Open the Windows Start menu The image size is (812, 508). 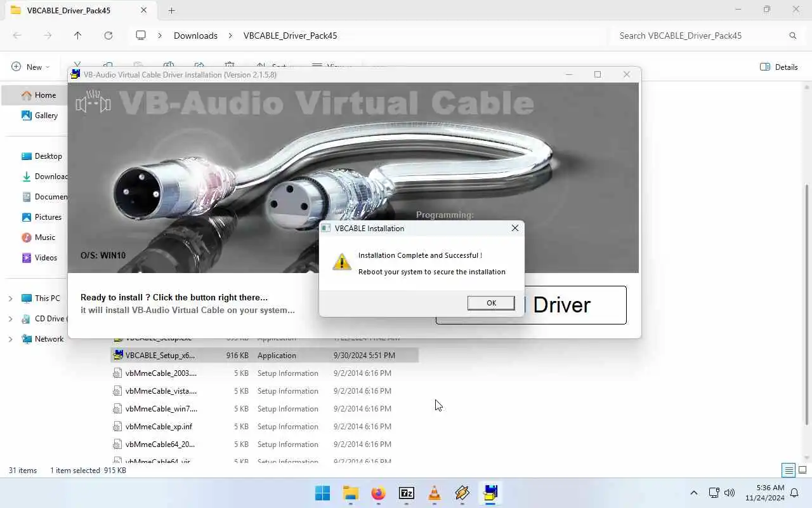[322, 493]
